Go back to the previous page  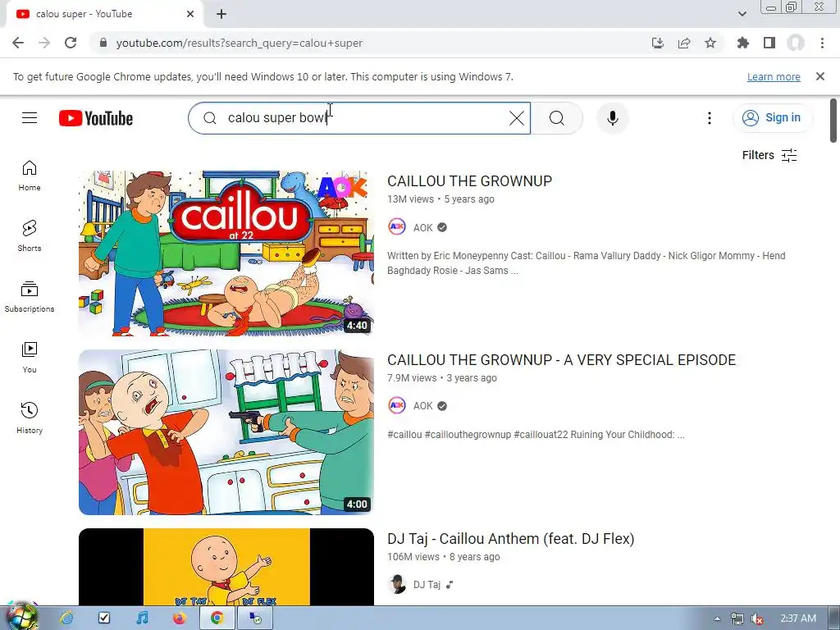click(x=18, y=43)
